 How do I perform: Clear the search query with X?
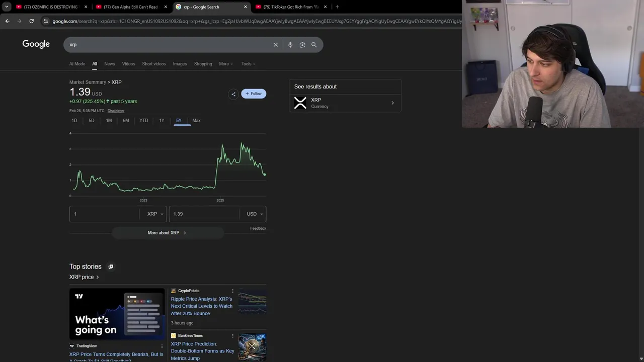(x=276, y=45)
